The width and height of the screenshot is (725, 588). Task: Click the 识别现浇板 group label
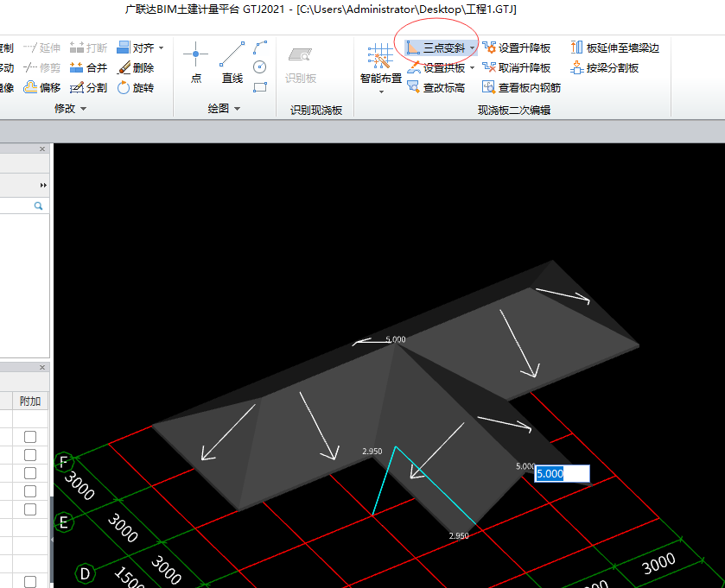(x=316, y=111)
